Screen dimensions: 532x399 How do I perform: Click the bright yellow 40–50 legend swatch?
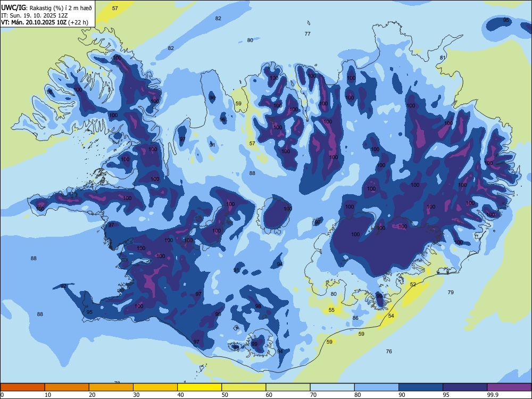pyautogui.click(x=199, y=387)
